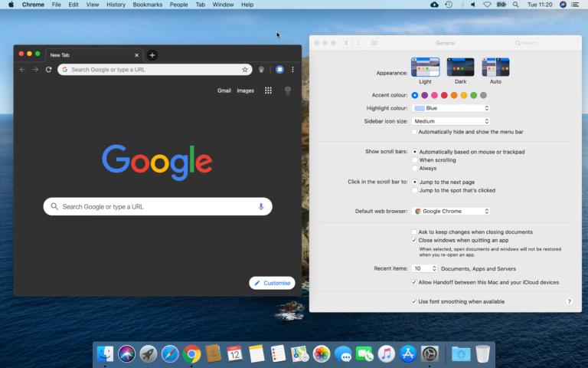
Task: Open Calendar from the Dock
Action: [x=235, y=353]
